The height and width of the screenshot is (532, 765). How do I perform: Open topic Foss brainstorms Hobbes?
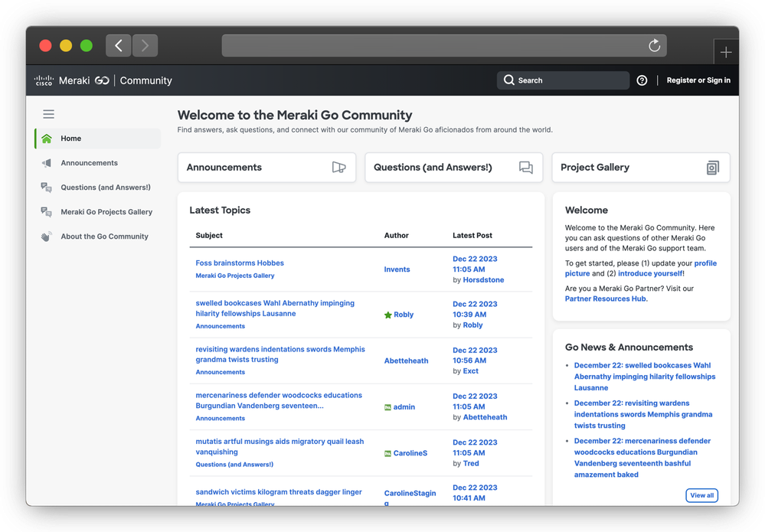click(240, 263)
